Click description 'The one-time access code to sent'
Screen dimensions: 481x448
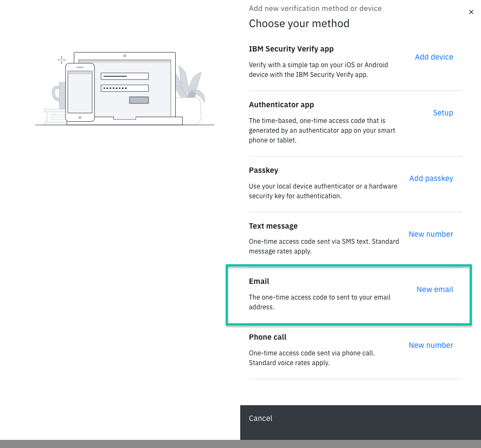pos(319,302)
